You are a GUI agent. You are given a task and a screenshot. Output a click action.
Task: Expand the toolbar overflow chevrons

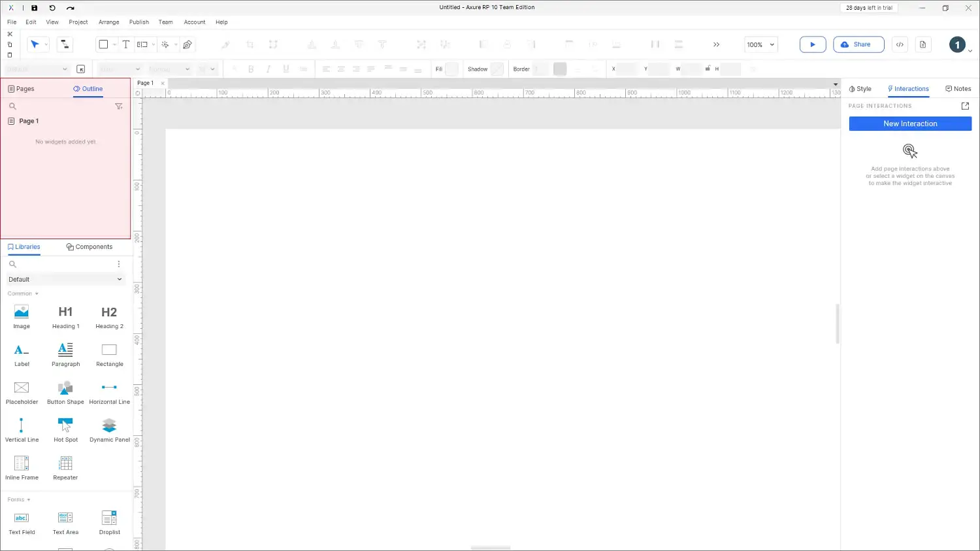click(x=716, y=44)
